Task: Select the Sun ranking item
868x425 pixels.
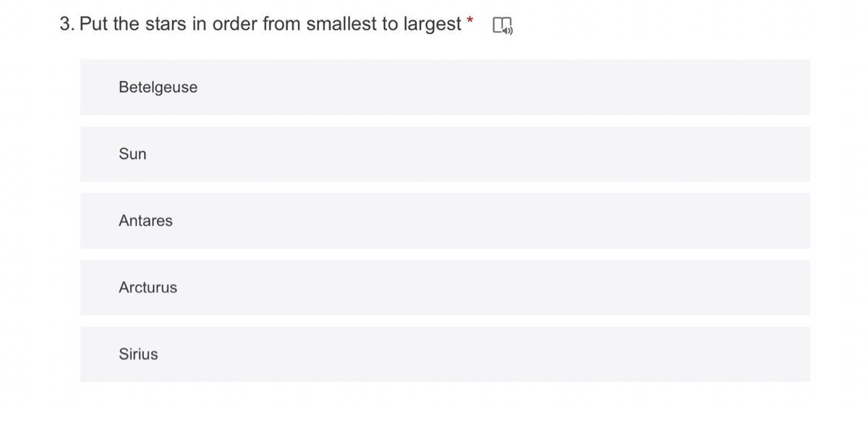Action: (445, 153)
